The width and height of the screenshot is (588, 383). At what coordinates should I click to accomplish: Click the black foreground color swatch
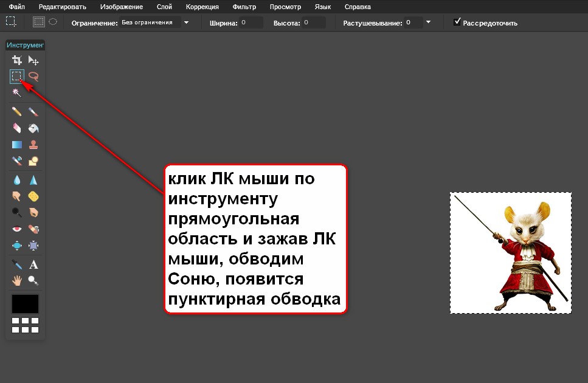[x=25, y=303]
